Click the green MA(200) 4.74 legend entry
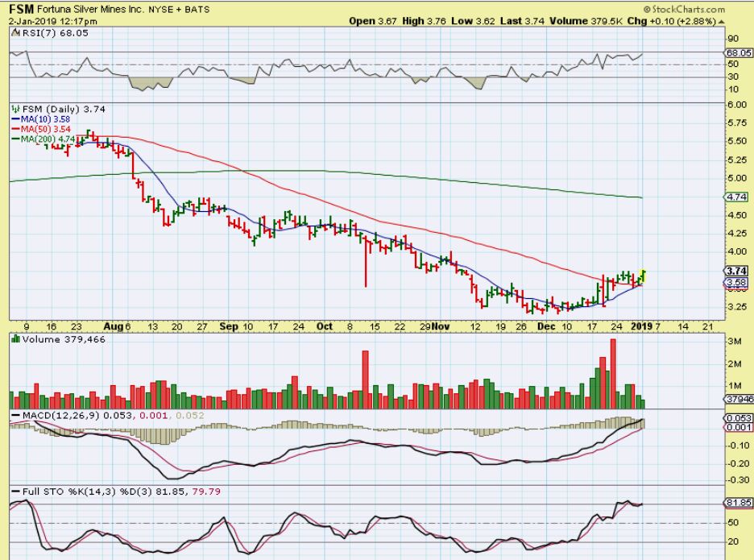The width and height of the screenshot is (754, 560). pyautogui.click(x=43, y=139)
